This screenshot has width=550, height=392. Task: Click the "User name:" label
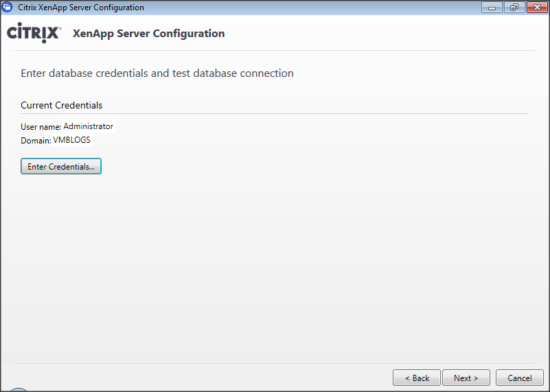(41, 127)
